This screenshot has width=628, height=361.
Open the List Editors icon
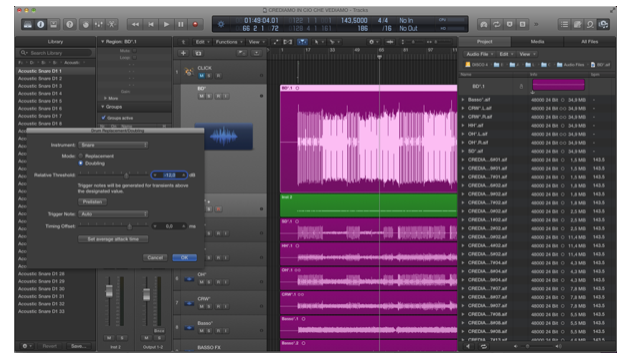point(564,24)
